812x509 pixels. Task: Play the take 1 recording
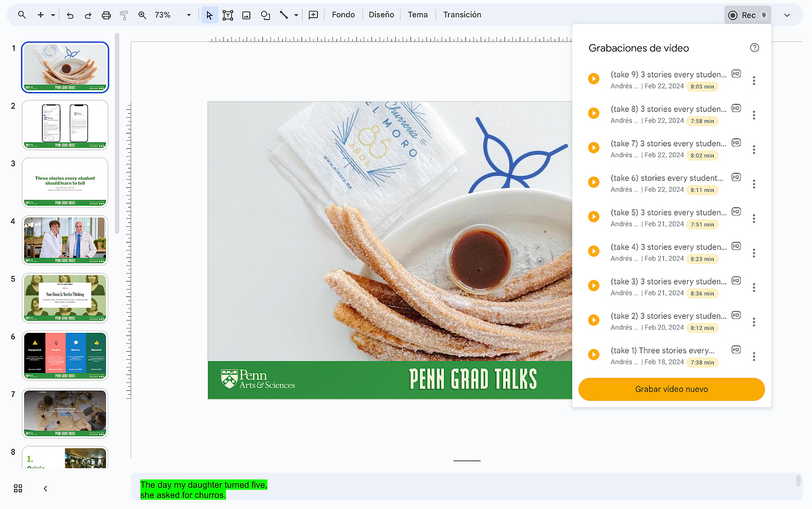click(x=594, y=355)
